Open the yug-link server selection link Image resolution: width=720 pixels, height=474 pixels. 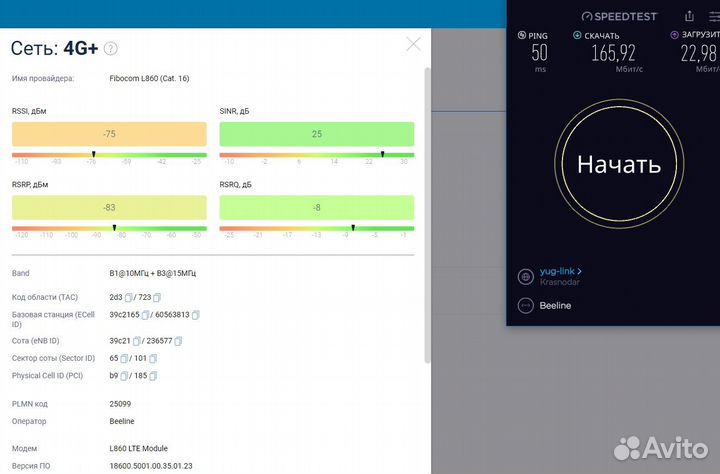point(560,271)
